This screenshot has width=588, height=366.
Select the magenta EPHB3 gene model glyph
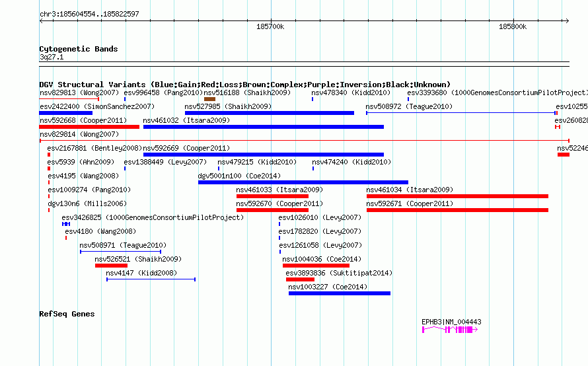click(x=450, y=330)
